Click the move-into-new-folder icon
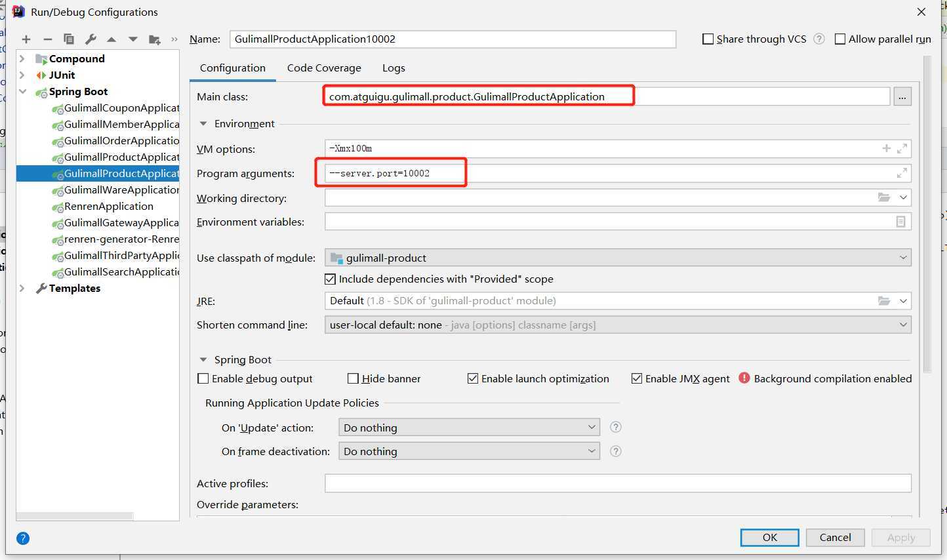947x560 pixels. (x=155, y=39)
